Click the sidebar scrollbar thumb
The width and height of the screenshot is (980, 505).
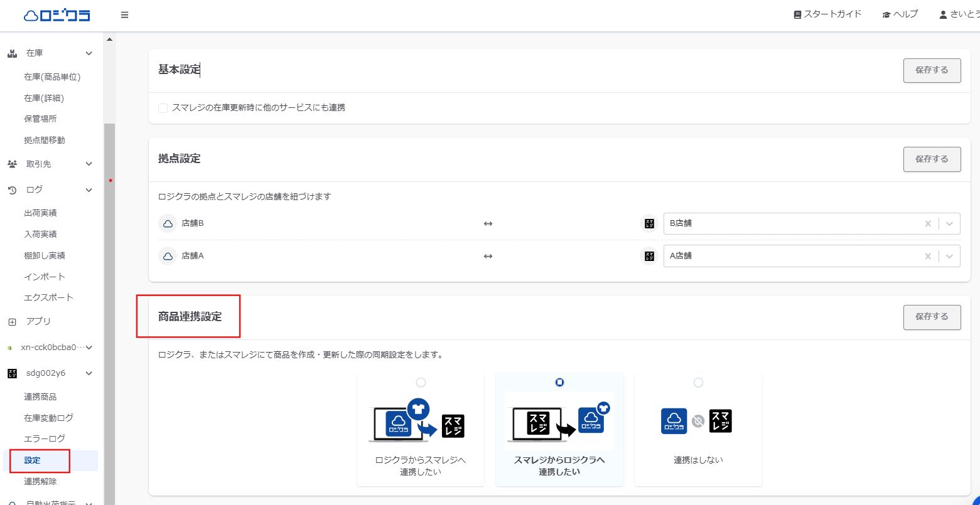[x=109, y=314]
